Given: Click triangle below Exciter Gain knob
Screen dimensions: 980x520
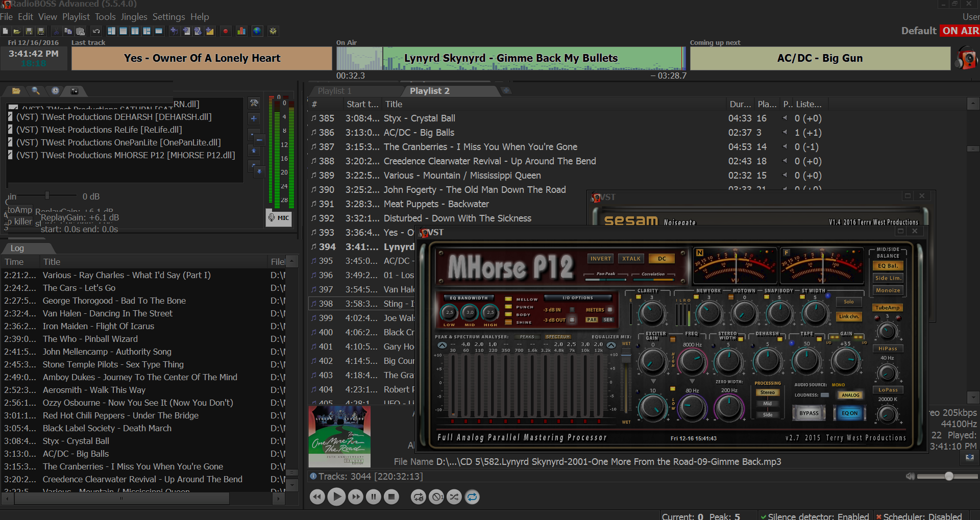Looking at the screenshot, I should tap(653, 381).
